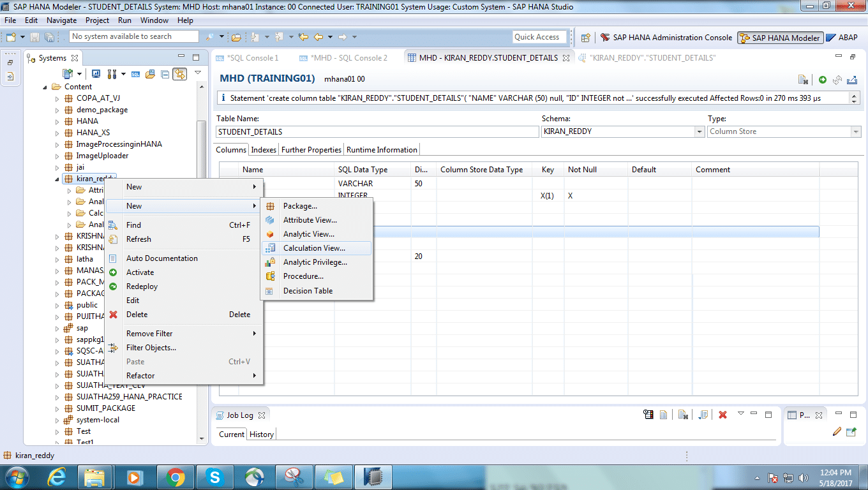Choose Analytic Privilege... from submenu
This screenshot has width=868, height=490.
[315, 262]
